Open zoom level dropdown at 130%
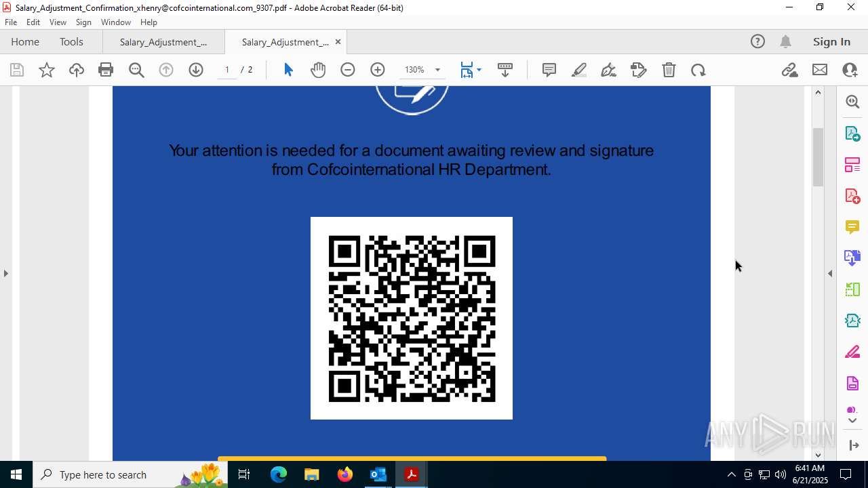The height and width of the screenshot is (488, 868). click(x=437, y=70)
